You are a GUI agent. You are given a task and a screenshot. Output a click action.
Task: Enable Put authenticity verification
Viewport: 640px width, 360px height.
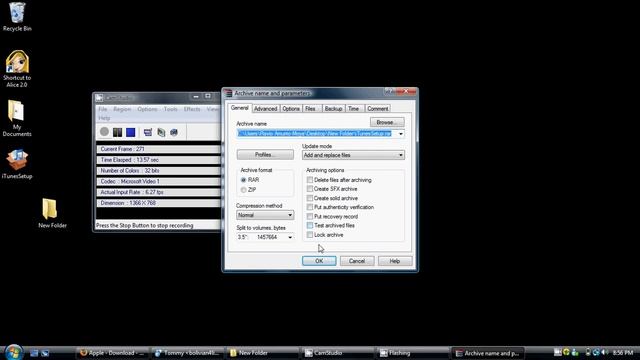[x=310, y=207]
